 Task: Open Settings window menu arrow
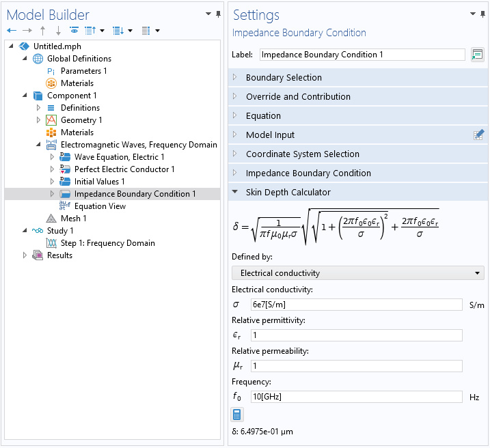[x=473, y=14]
